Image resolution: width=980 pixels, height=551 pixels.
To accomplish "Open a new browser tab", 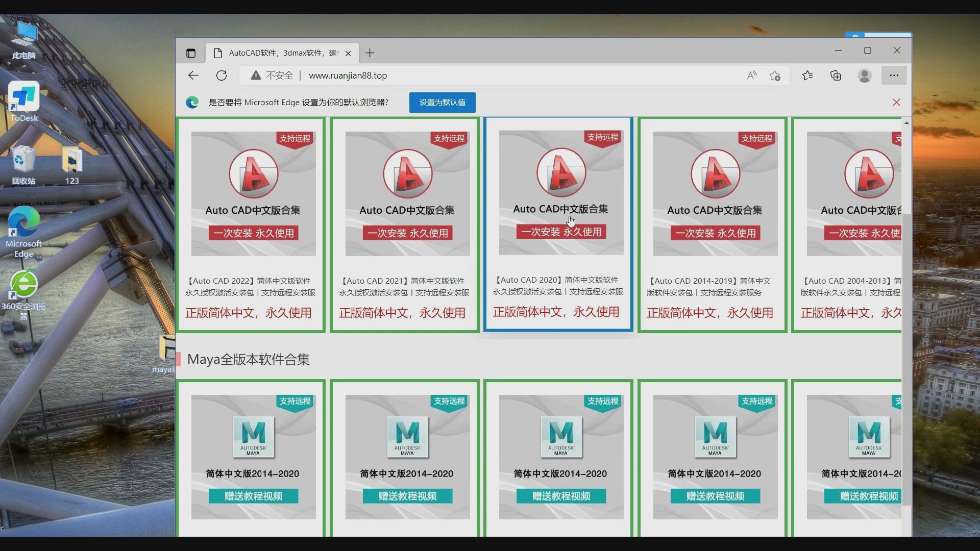I will [370, 53].
